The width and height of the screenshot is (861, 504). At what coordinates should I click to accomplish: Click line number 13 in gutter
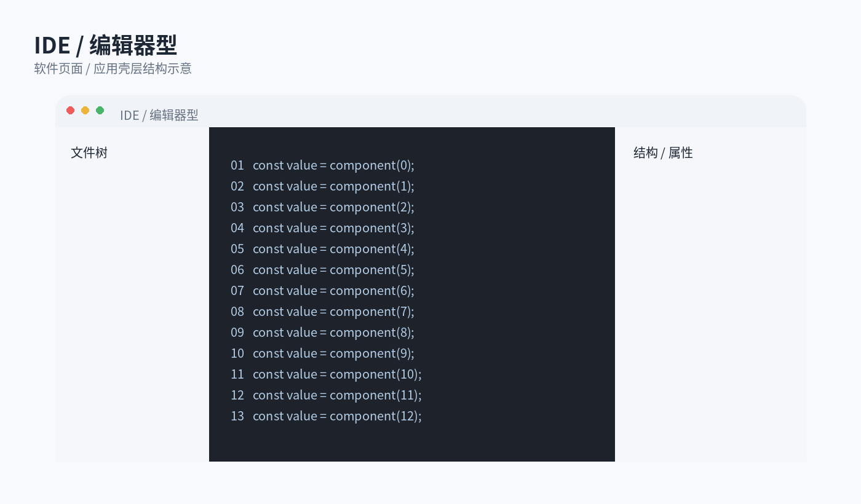(237, 416)
